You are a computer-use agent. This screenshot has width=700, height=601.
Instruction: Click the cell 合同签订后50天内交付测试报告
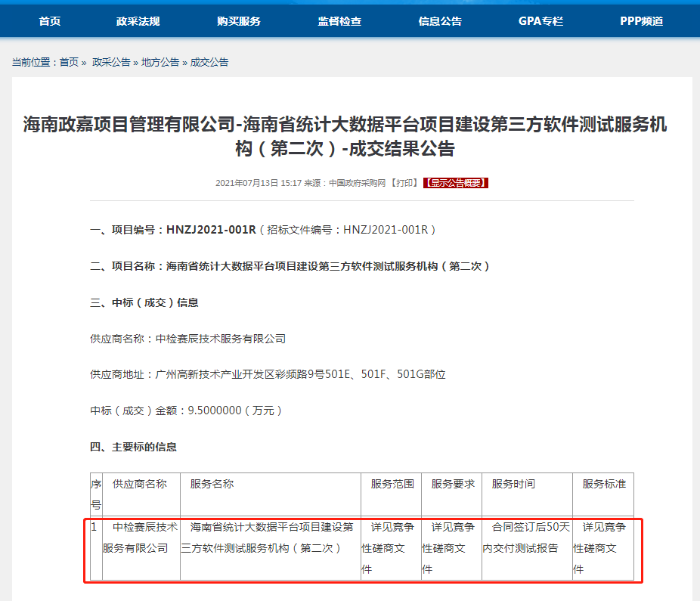[x=527, y=549]
